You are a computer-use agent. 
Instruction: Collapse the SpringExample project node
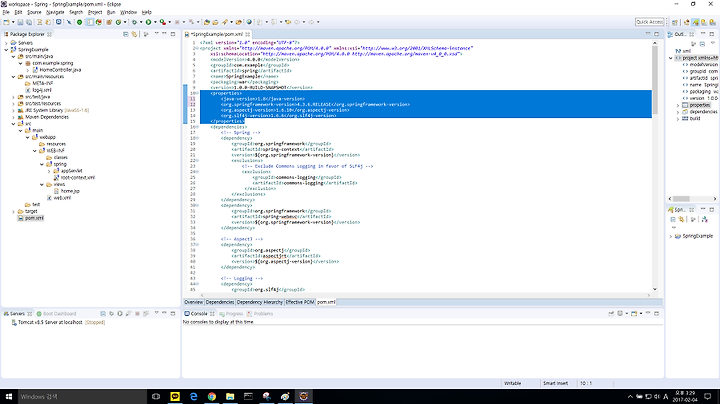coord(6,50)
